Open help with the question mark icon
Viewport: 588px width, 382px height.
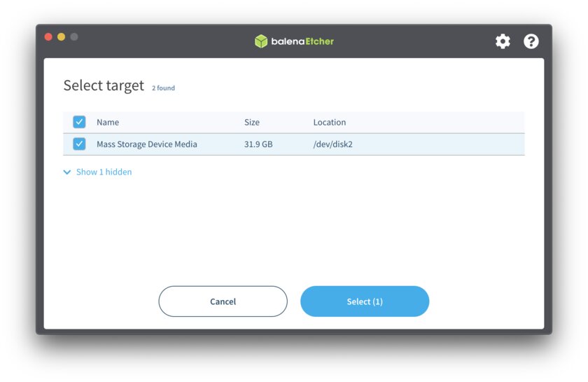[x=531, y=41]
